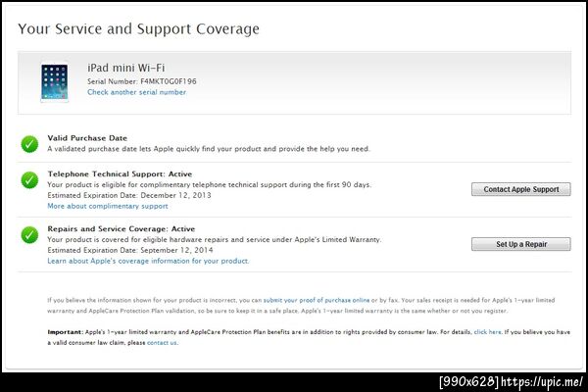
Task: Click expiration date December 12, 2013 text
Action: [175, 195]
